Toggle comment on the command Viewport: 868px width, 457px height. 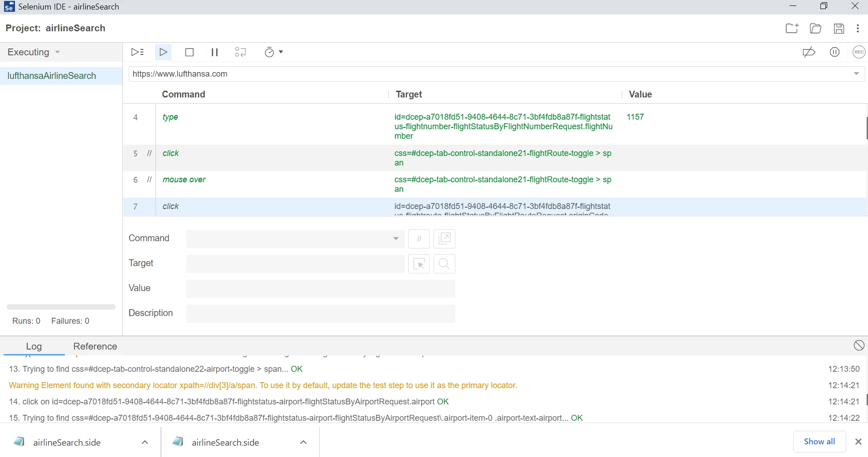(x=419, y=239)
